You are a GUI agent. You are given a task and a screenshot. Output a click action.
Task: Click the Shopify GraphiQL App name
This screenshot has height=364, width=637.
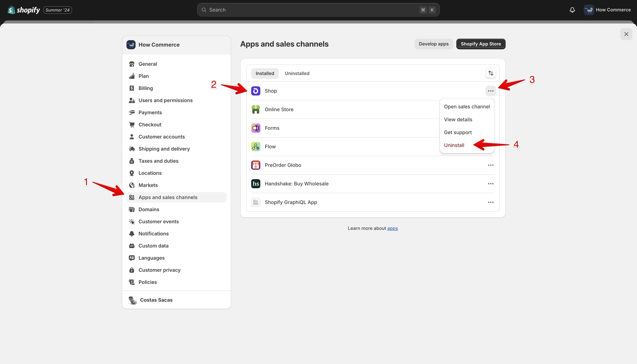(291, 202)
